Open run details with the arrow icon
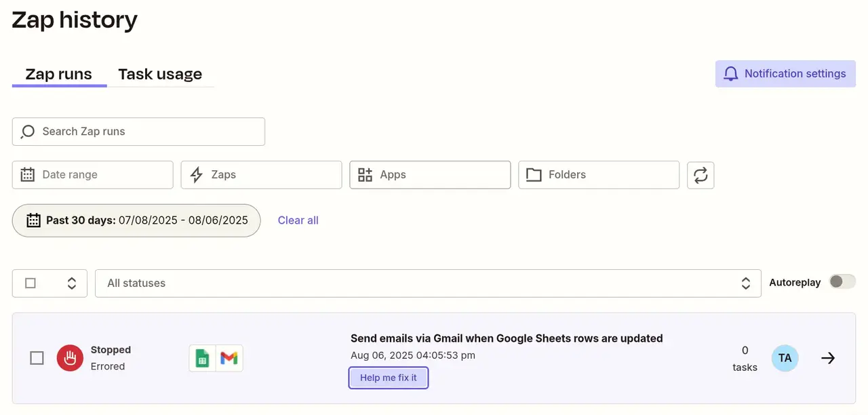Screen dimensions: 868x415 [828, 358]
